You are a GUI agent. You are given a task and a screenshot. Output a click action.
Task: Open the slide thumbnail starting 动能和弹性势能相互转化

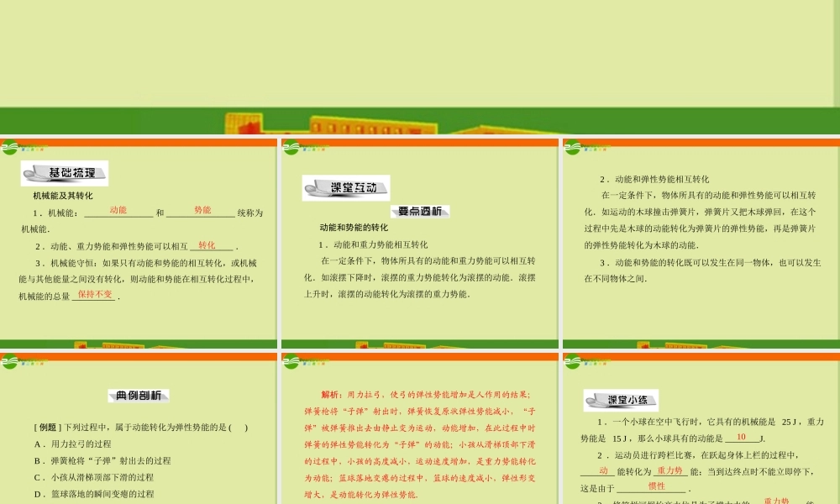click(701, 243)
